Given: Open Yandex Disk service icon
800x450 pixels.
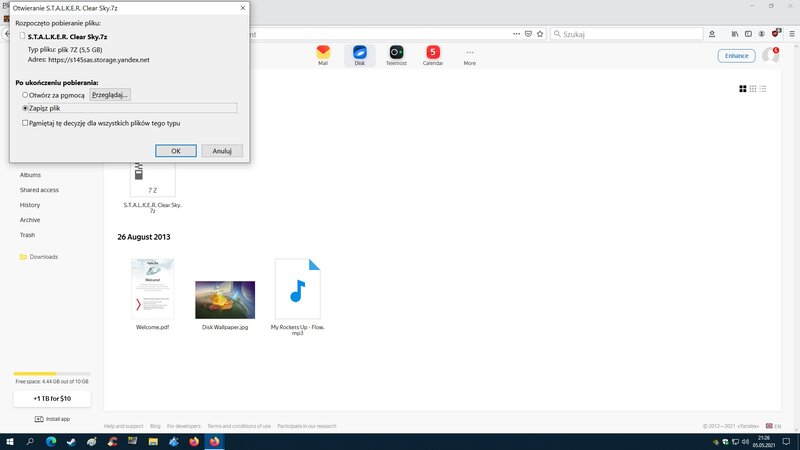Looking at the screenshot, I should 360,55.
